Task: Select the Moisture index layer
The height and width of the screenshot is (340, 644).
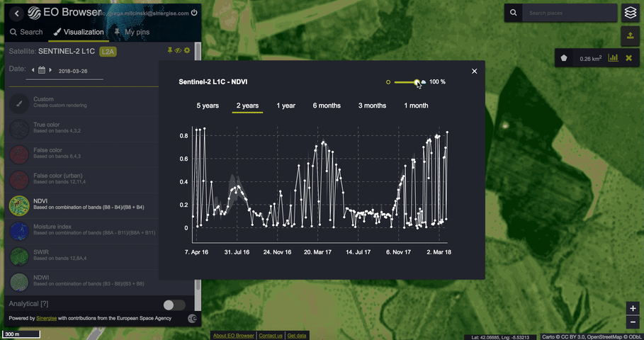Action: click(82, 229)
